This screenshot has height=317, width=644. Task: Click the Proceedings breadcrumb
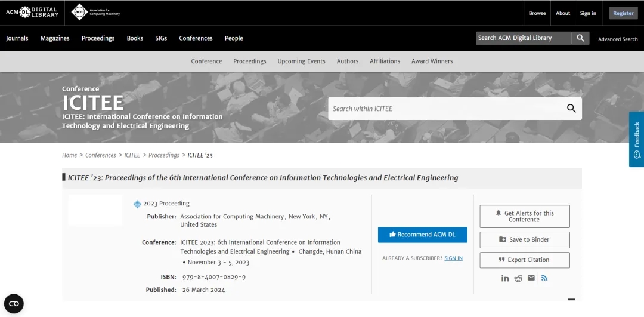point(164,155)
